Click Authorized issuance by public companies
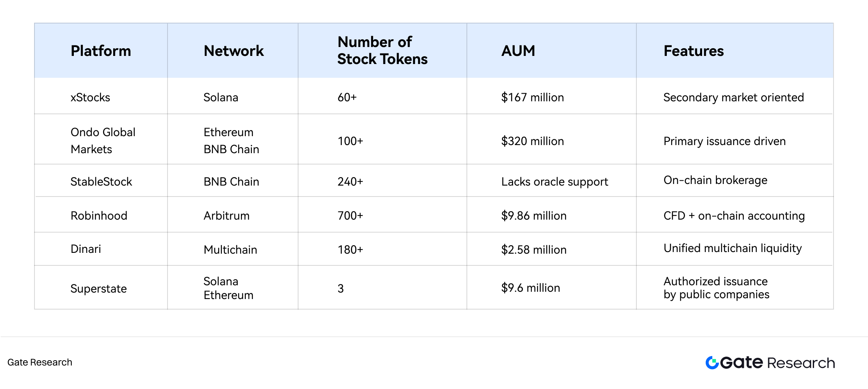This screenshot has width=868, height=389. pos(716,288)
